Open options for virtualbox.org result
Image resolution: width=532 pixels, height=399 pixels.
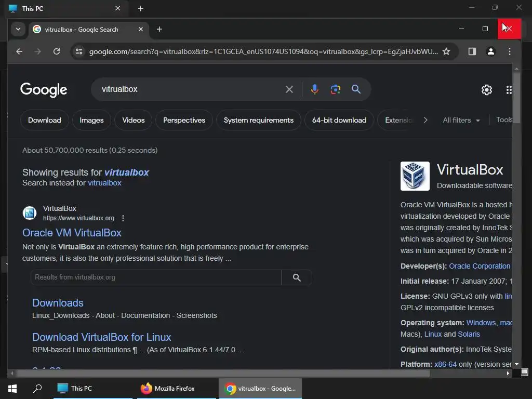123,218
